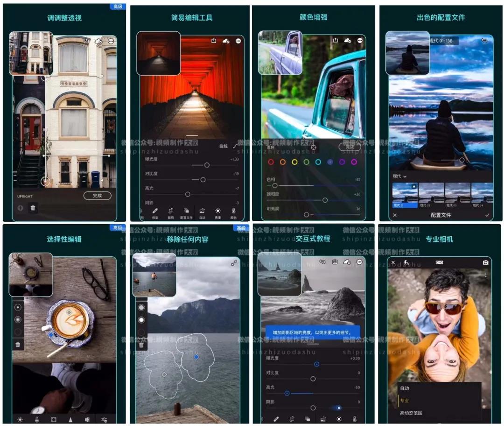504x430 pixels.
Task: Select second radial feather tool in 选择性编辑
Action: pos(18,320)
